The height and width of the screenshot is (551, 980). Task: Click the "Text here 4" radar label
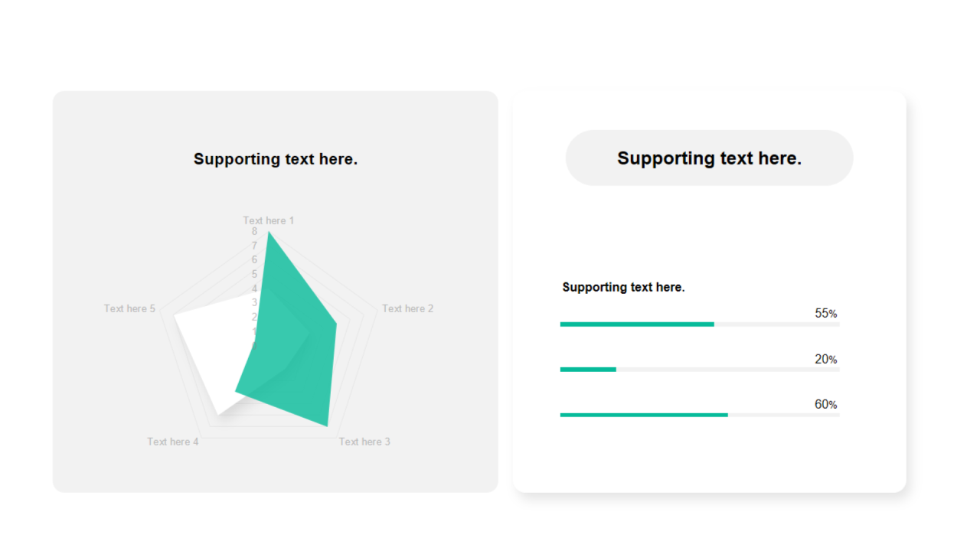173,442
